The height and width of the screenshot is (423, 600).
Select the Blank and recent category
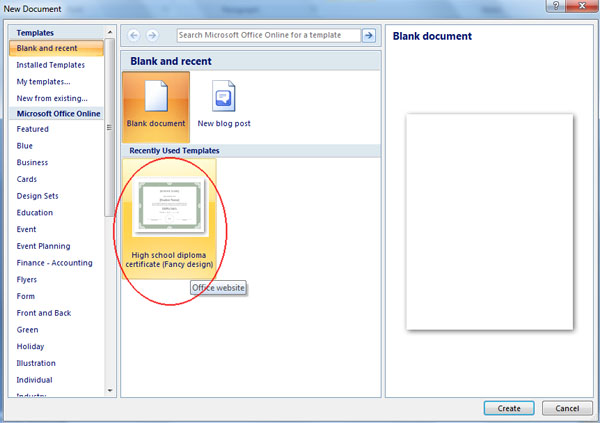[56, 48]
